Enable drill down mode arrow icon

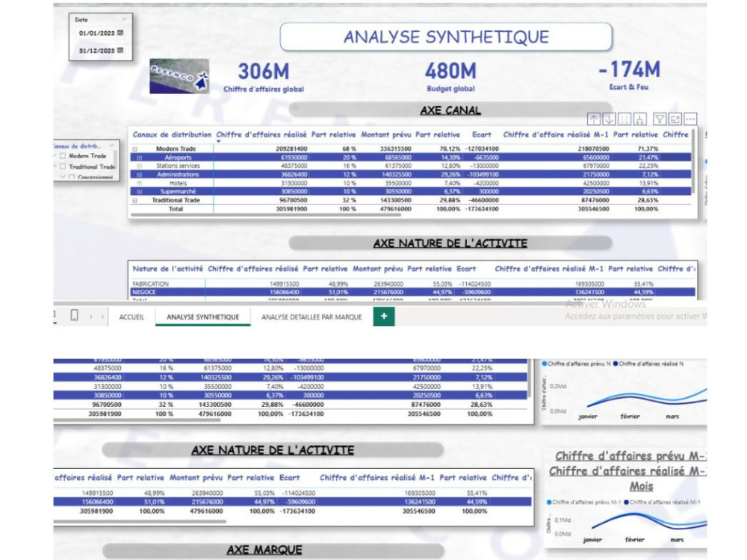(608, 119)
